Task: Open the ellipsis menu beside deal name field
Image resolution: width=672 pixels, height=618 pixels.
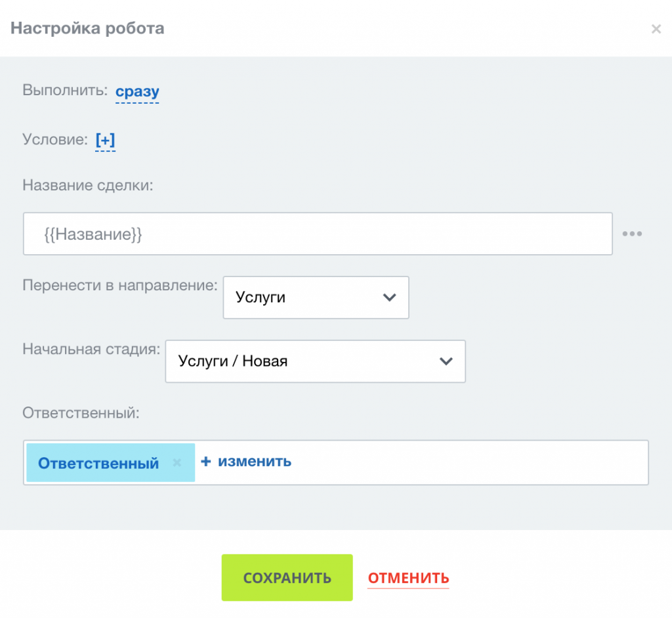Action: tap(632, 232)
